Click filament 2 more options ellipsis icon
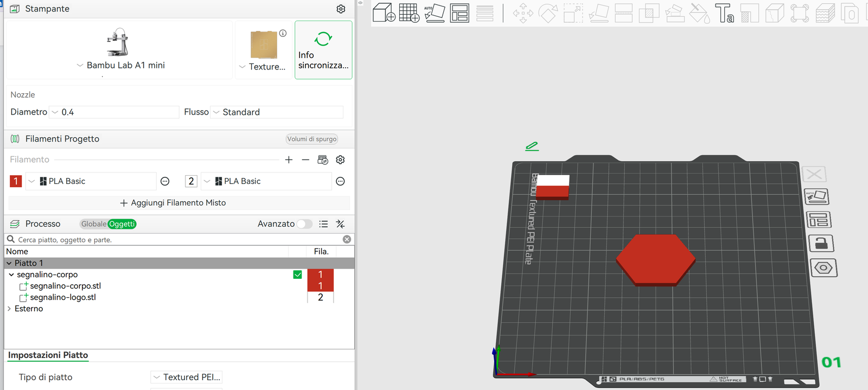 (x=340, y=181)
